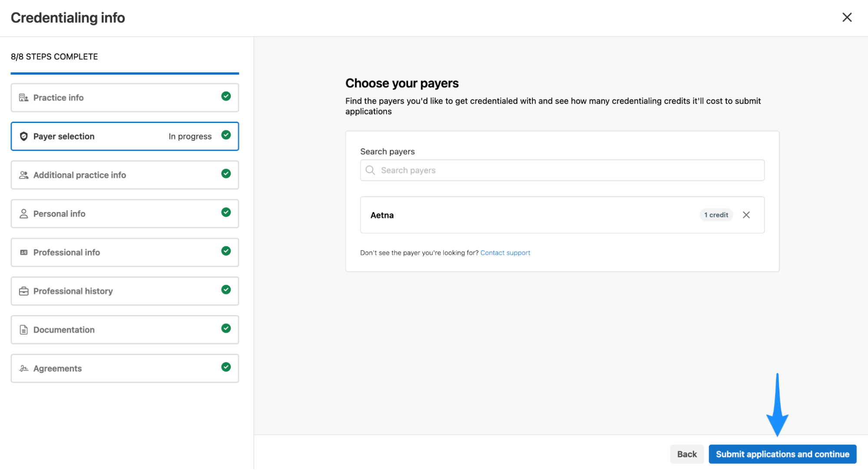Click the green checkmark on Additional practice info
The width and height of the screenshot is (868, 470).
(226, 174)
